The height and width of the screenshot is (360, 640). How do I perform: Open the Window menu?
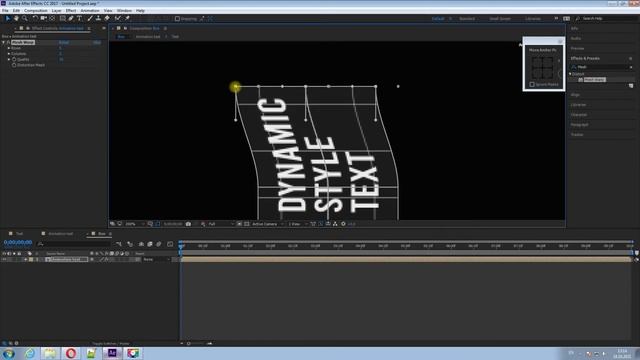(x=124, y=11)
